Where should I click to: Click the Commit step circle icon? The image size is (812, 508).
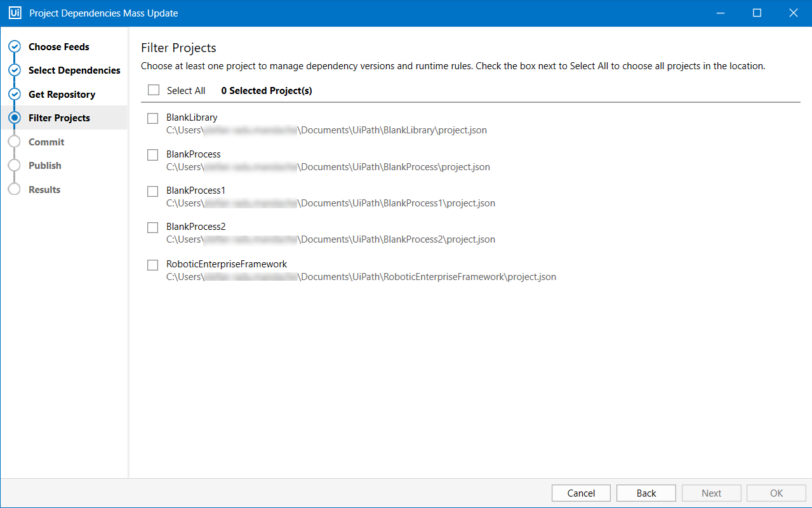click(14, 142)
